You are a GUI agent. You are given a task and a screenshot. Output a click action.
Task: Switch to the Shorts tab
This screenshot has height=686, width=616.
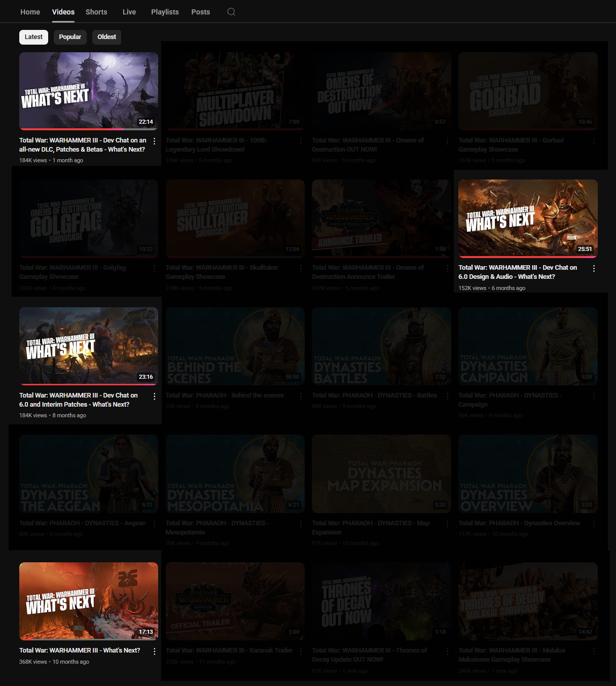click(96, 12)
